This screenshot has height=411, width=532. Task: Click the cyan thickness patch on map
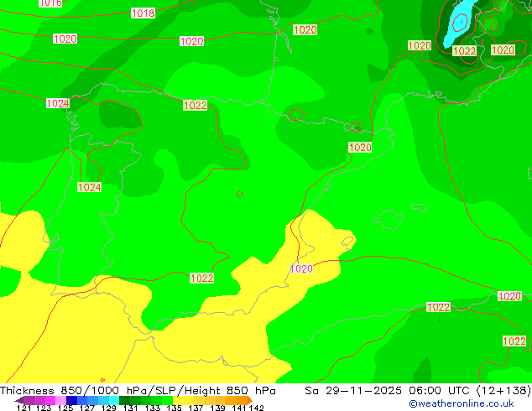pyautogui.click(x=458, y=23)
